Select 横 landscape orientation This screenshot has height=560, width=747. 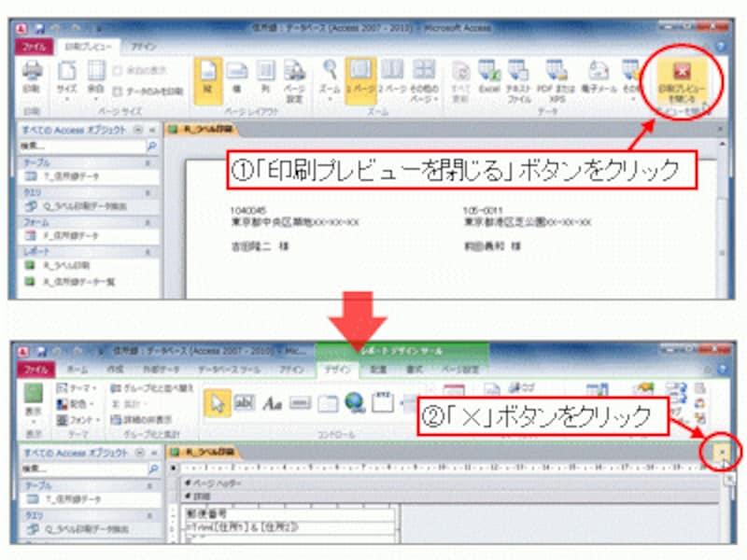point(236,78)
